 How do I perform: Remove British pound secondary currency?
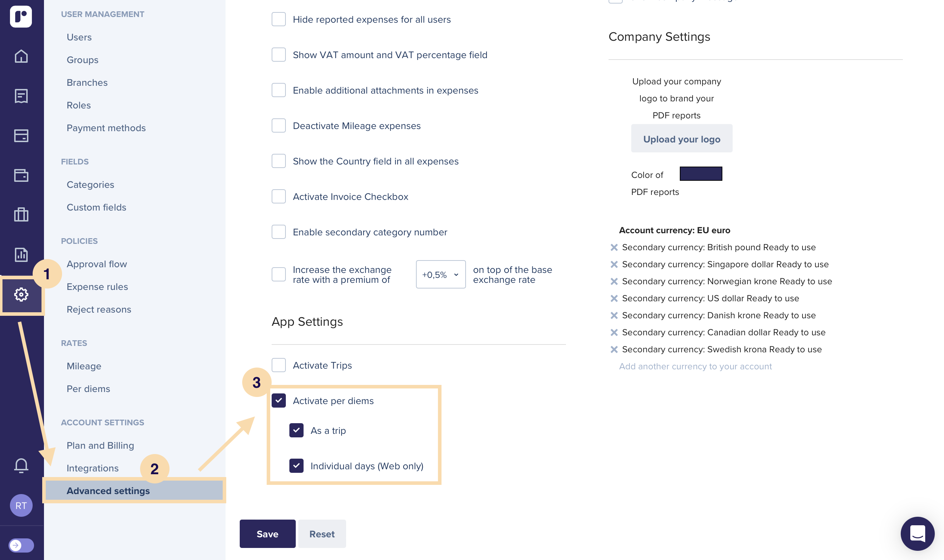click(x=614, y=247)
